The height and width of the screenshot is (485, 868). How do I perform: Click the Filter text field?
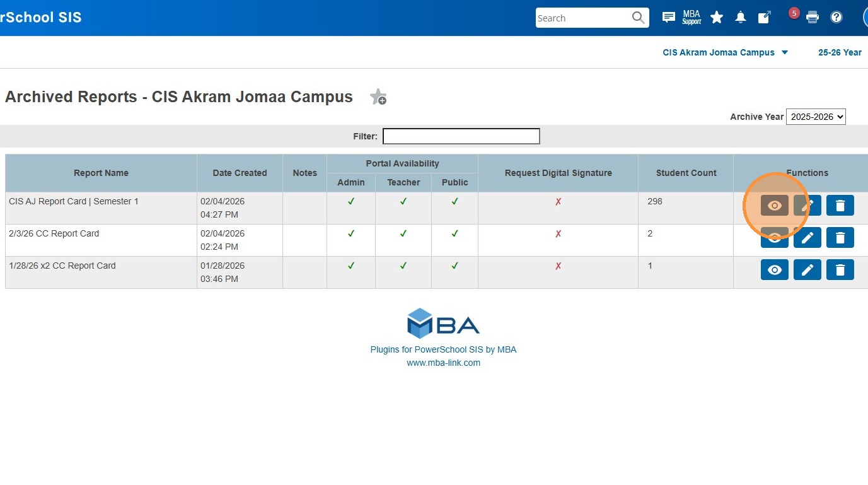(461, 136)
